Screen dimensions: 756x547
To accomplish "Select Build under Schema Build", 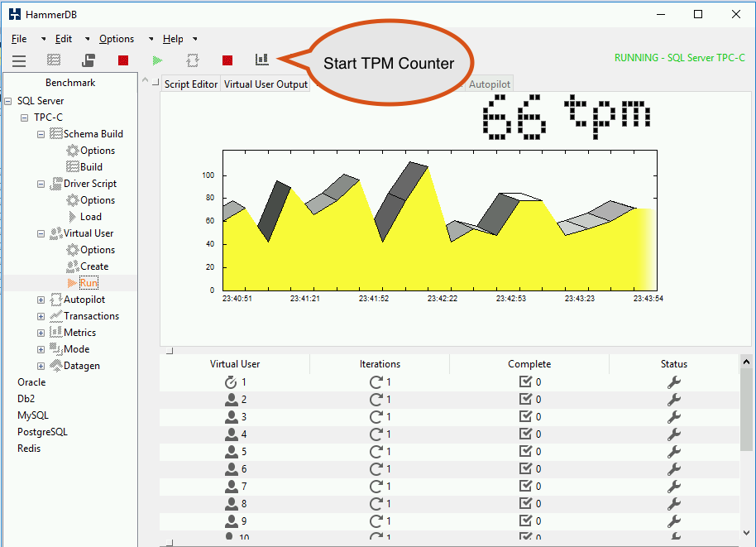I will [x=91, y=167].
